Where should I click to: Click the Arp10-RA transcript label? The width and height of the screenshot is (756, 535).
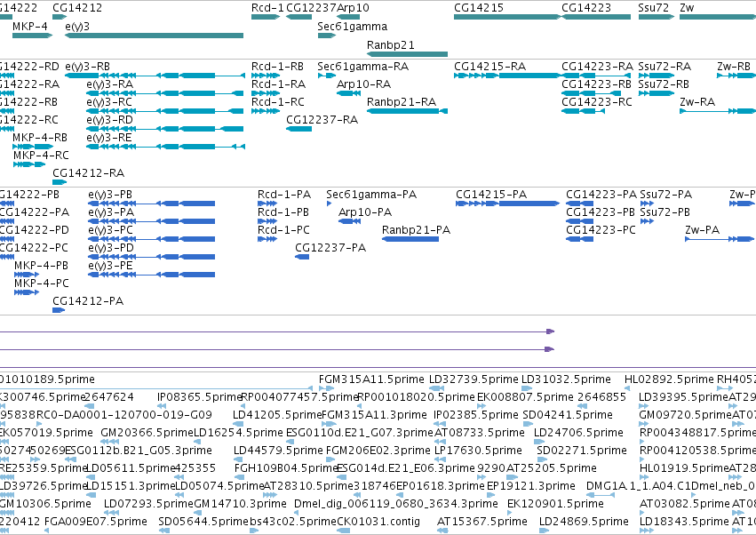tap(363, 84)
